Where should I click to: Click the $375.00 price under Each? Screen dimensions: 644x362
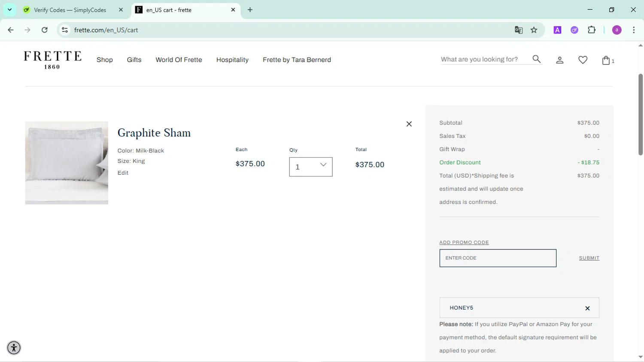pos(250,164)
